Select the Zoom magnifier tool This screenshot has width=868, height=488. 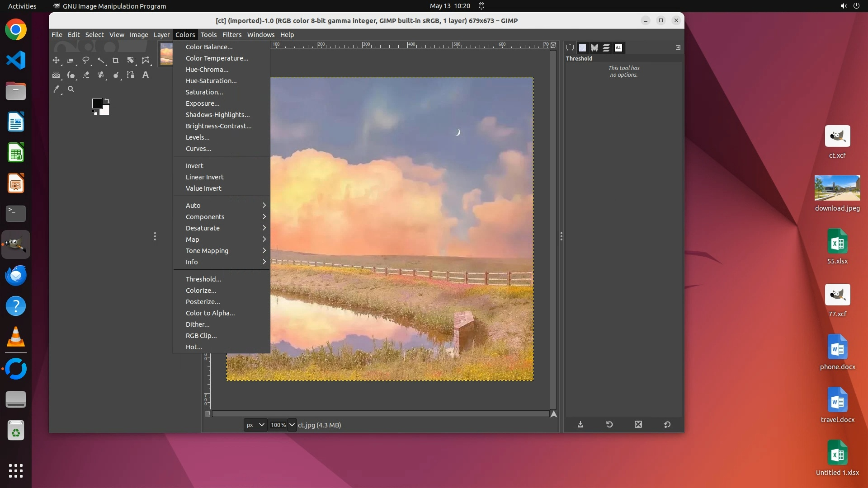point(71,89)
